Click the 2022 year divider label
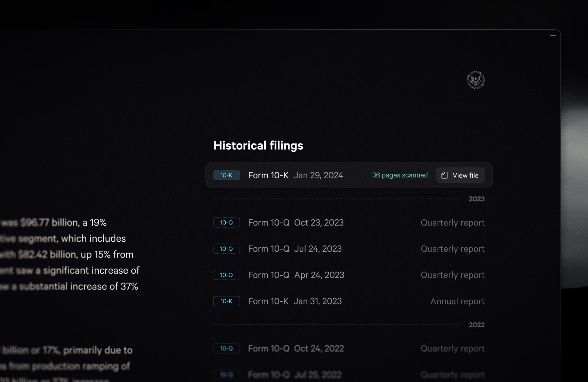 [x=477, y=325]
